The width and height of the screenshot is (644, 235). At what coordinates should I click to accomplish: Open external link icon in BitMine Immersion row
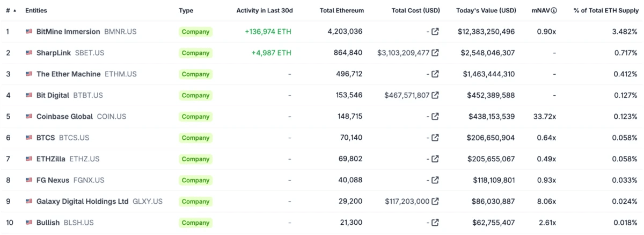(435, 32)
